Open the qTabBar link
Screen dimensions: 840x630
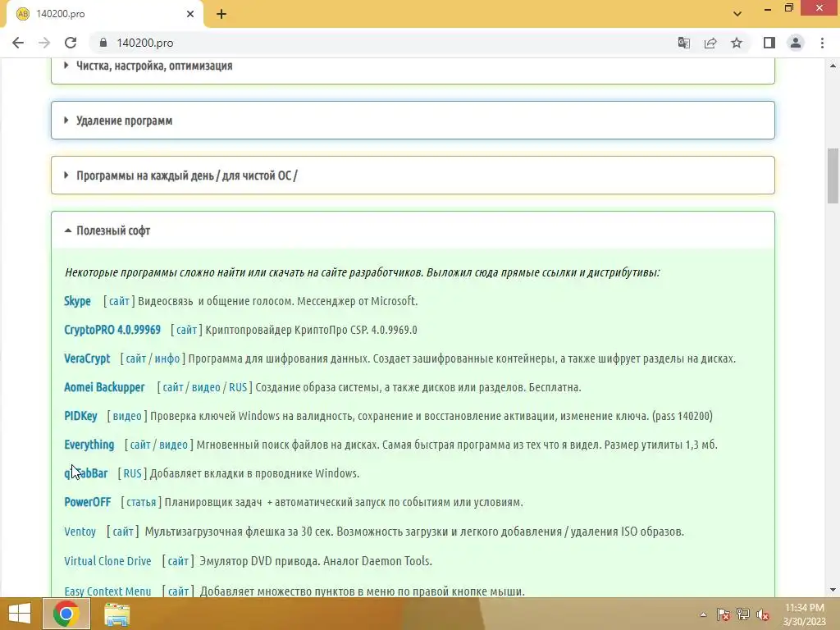(85, 473)
